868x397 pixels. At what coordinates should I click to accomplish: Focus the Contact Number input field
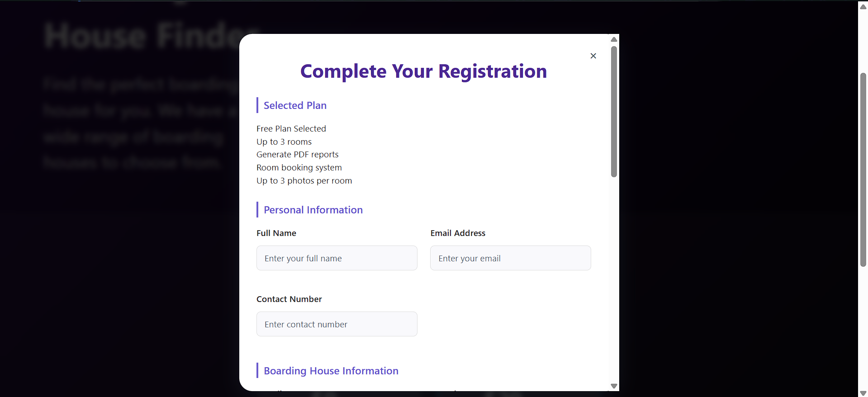(x=337, y=324)
